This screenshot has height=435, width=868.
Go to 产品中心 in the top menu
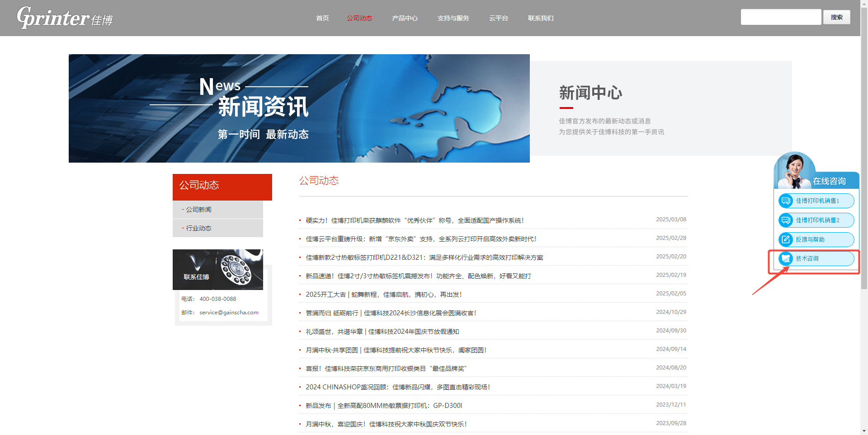tap(405, 18)
